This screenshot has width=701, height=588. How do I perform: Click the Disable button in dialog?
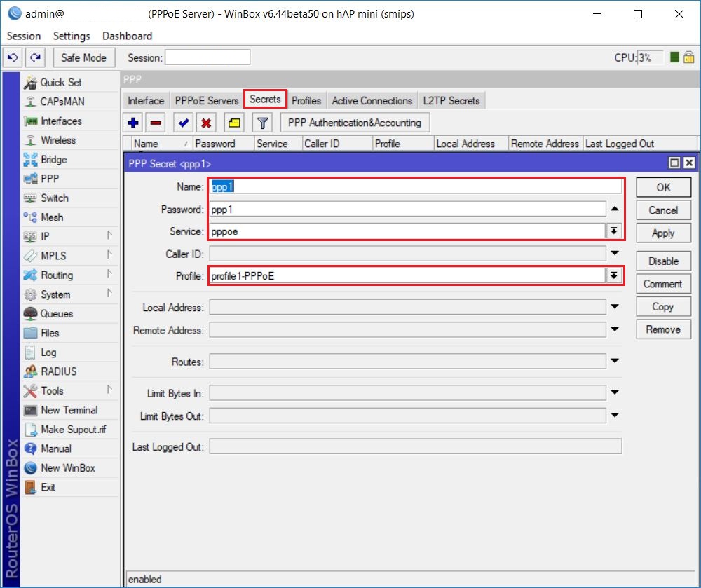click(663, 261)
